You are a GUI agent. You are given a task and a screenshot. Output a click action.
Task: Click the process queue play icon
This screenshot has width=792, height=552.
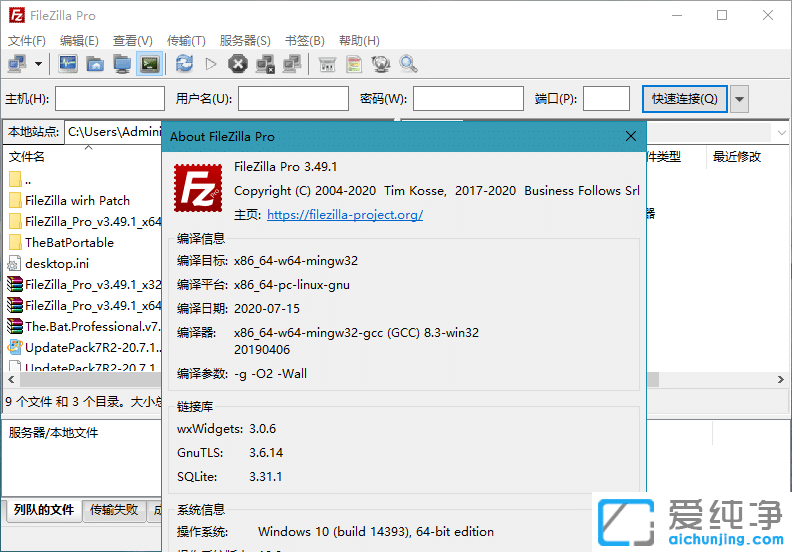tap(211, 64)
